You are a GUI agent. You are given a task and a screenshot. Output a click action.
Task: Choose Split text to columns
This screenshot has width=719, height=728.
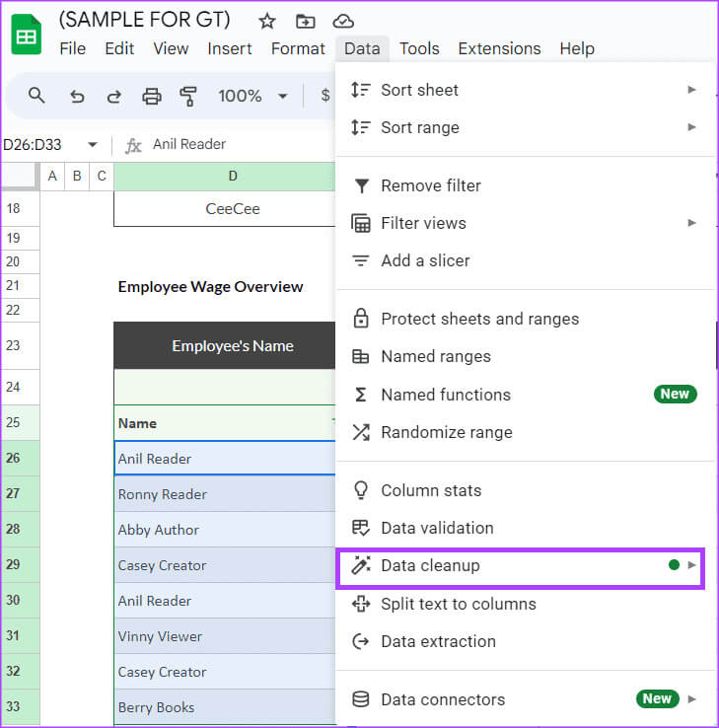coord(458,604)
